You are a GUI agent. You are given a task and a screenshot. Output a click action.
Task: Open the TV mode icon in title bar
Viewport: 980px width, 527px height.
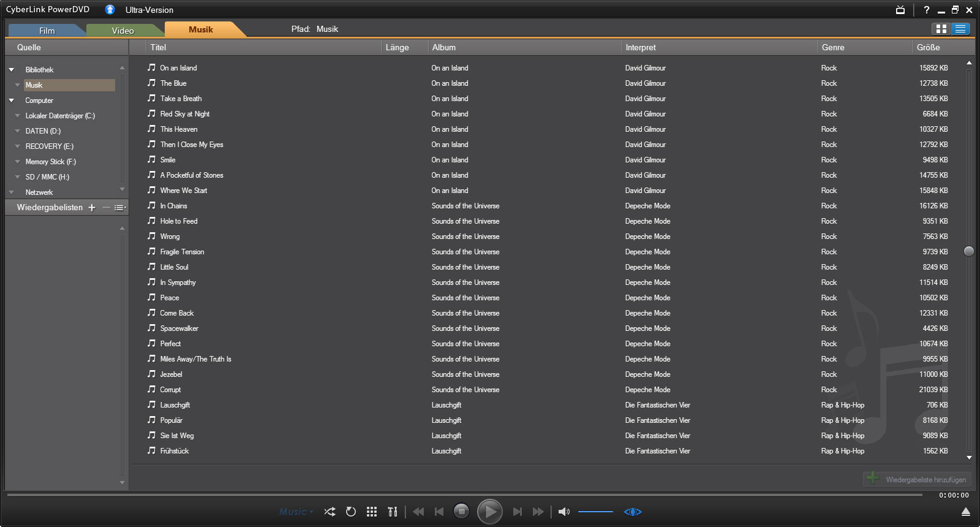[x=900, y=10]
